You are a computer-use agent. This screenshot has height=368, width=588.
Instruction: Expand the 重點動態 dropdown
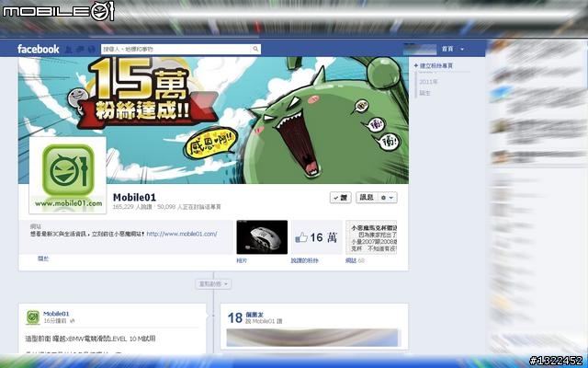tap(213, 284)
